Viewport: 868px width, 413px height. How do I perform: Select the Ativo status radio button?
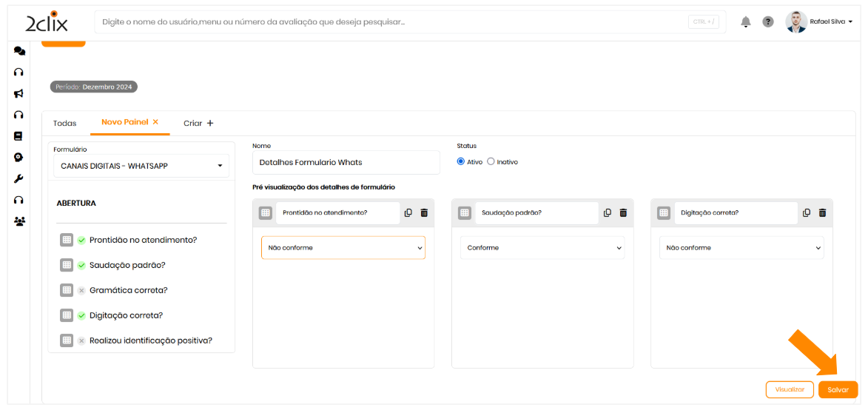[x=461, y=161]
